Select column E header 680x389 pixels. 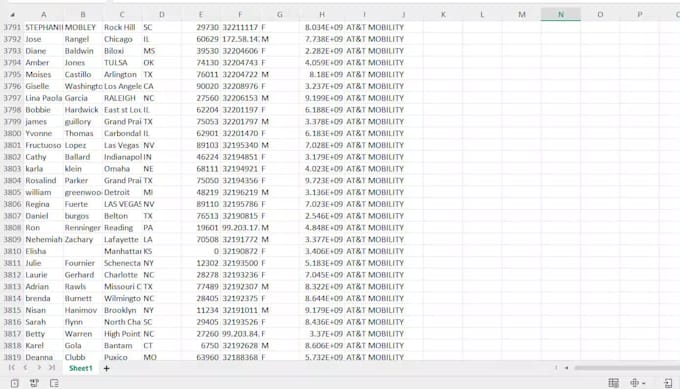pos(201,14)
